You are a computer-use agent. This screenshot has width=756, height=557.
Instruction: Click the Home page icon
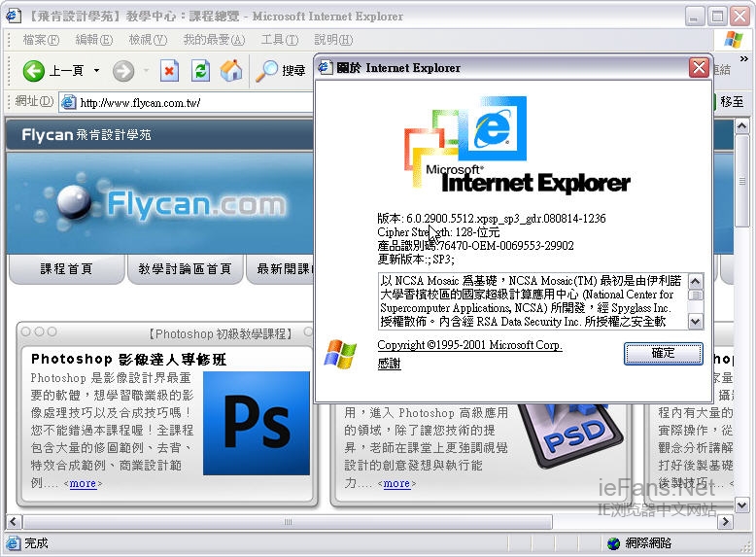pyautogui.click(x=231, y=70)
